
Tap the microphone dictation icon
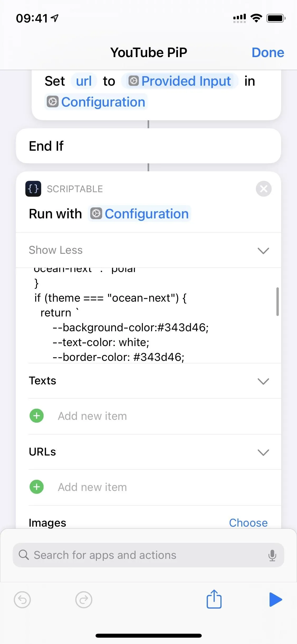pyautogui.click(x=272, y=555)
